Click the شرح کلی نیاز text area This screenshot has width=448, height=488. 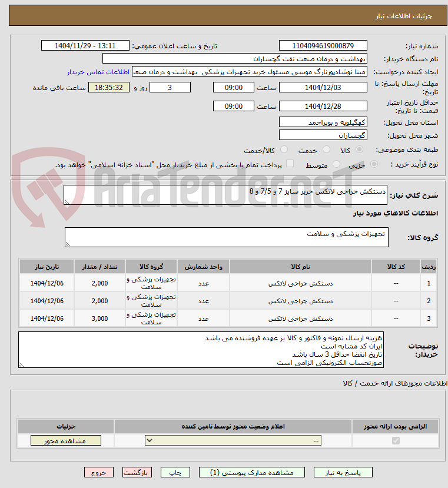[x=225, y=195]
